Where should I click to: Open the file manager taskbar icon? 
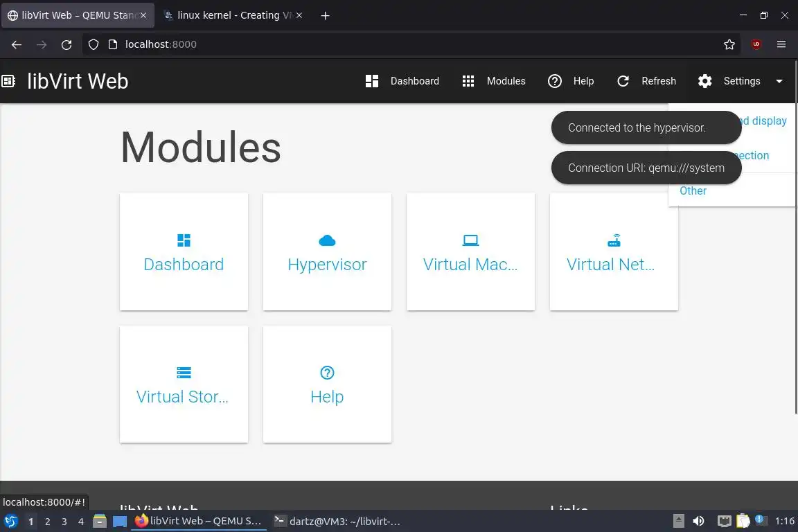click(100, 522)
